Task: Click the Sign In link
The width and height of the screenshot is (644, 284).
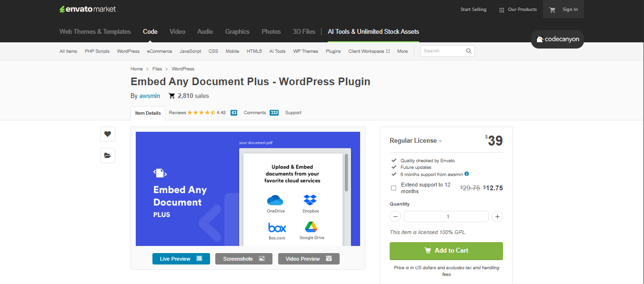Action: [570, 10]
